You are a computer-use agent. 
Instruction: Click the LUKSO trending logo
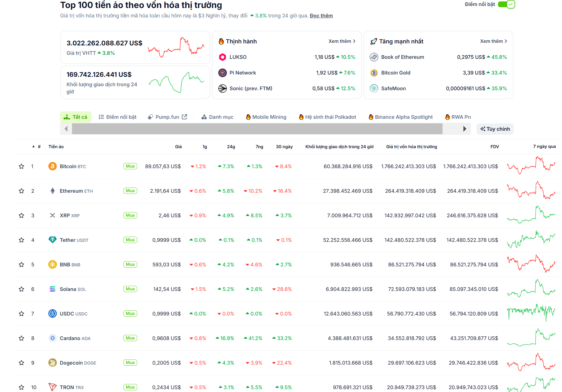click(223, 57)
